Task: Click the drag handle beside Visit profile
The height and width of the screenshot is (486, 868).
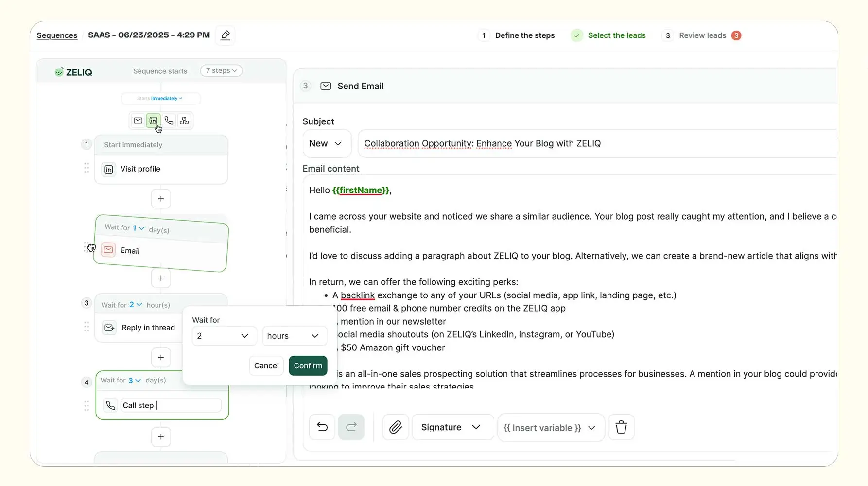Action: pyautogui.click(x=87, y=168)
